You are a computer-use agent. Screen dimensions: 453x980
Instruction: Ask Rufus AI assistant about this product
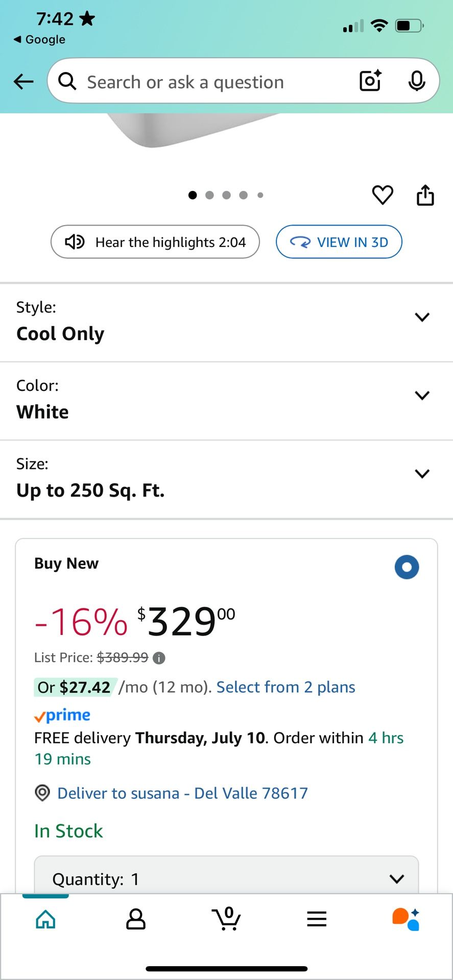click(406, 919)
